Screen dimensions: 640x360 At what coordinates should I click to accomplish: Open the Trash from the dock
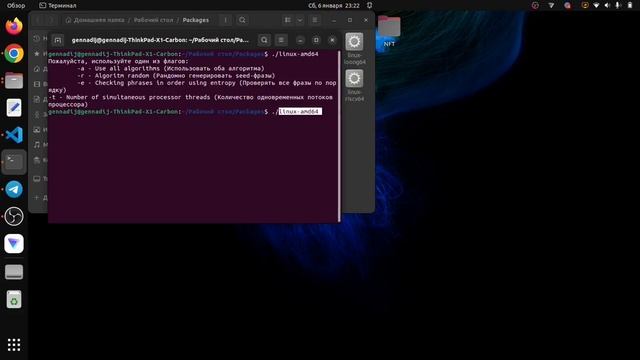tap(14, 300)
